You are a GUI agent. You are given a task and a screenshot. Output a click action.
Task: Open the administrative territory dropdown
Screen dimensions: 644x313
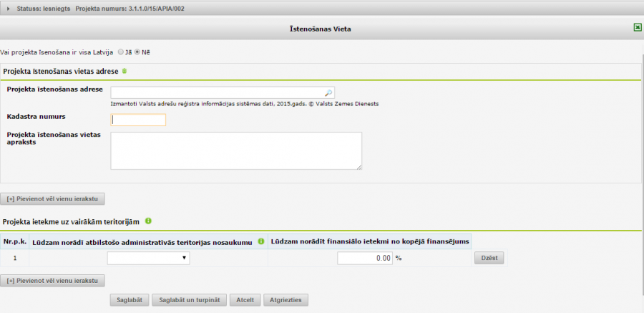148,258
